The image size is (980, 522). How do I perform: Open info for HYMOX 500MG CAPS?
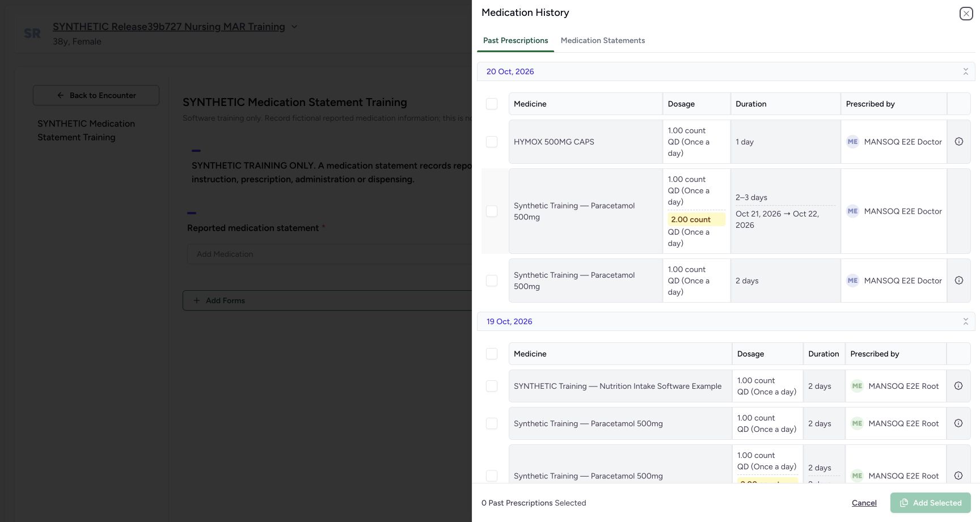coord(958,142)
